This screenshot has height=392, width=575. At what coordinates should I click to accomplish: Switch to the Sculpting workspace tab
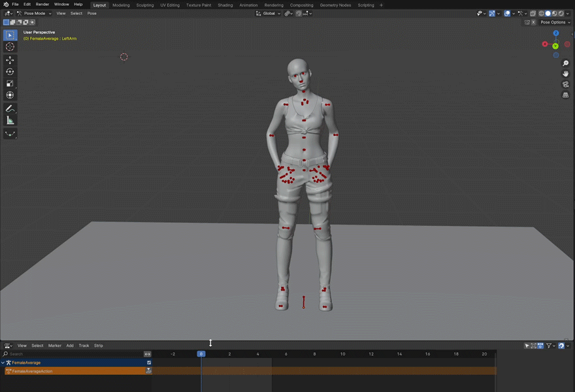click(x=145, y=5)
